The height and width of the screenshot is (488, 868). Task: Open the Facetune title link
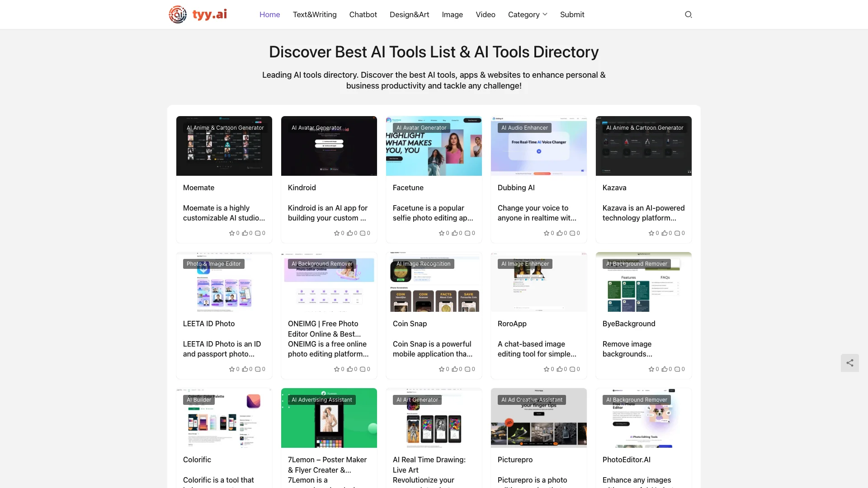point(408,188)
